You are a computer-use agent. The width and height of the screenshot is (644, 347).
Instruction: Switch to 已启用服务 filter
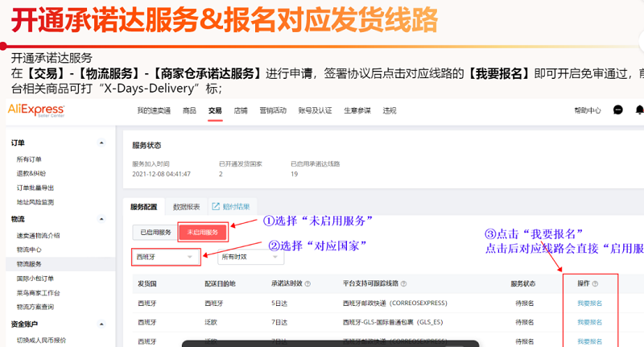(x=155, y=233)
